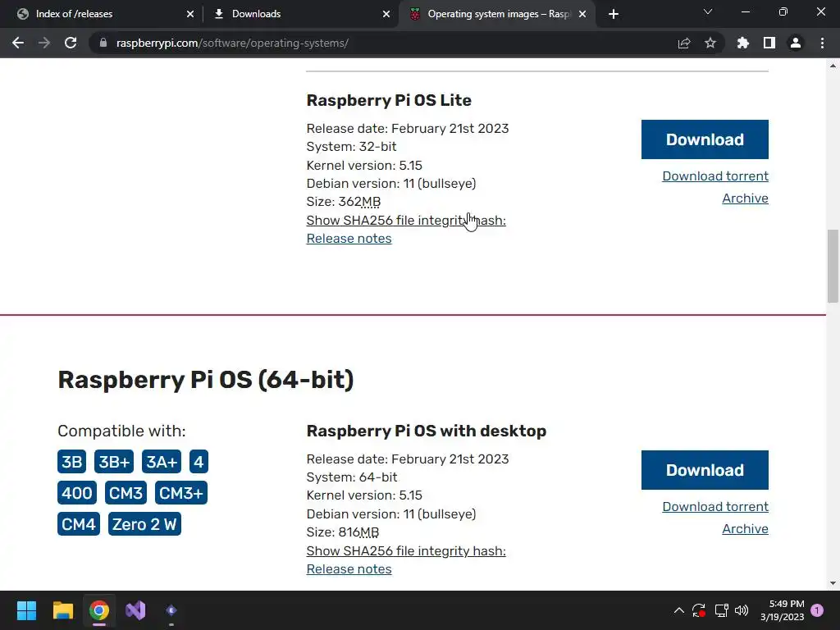Open Windows Start menu

(26, 610)
